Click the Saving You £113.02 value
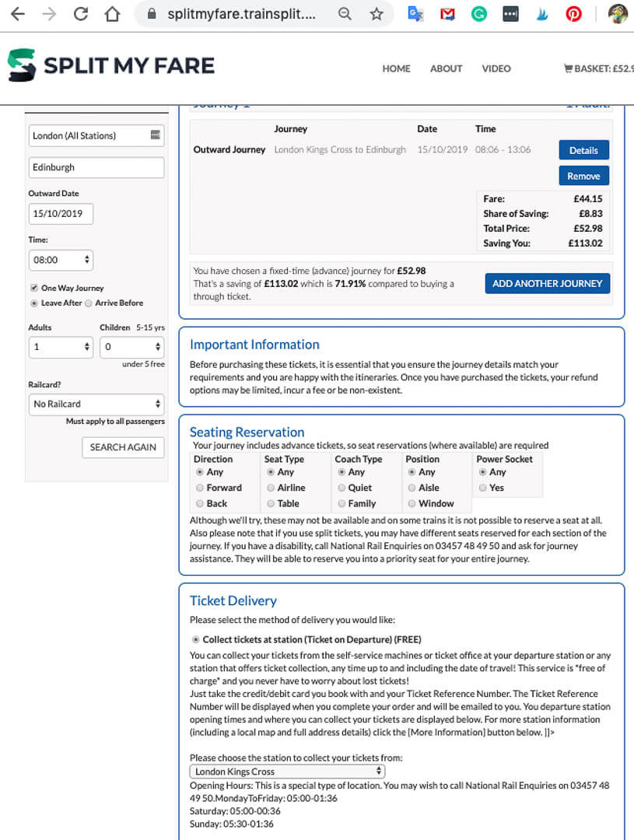The image size is (634, 840). pyautogui.click(x=585, y=243)
